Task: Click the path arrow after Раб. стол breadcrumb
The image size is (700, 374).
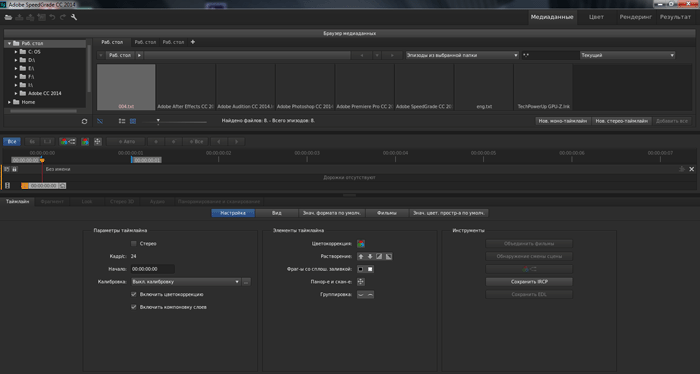Action: coord(139,55)
